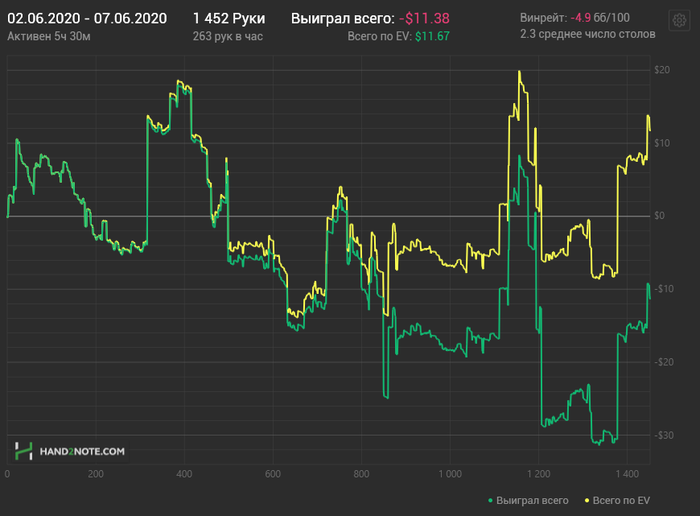Click the -$10 y-axis label
700x516 pixels.
664,289
